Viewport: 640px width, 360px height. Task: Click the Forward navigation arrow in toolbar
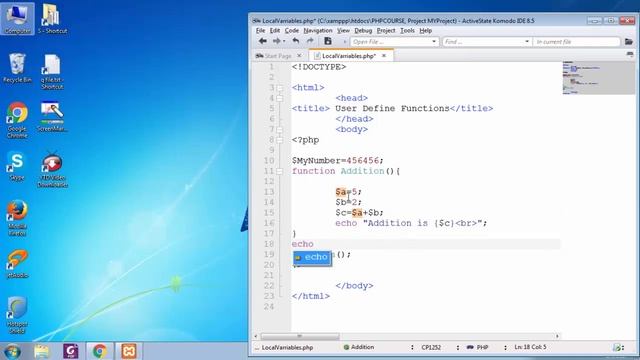point(276,41)
